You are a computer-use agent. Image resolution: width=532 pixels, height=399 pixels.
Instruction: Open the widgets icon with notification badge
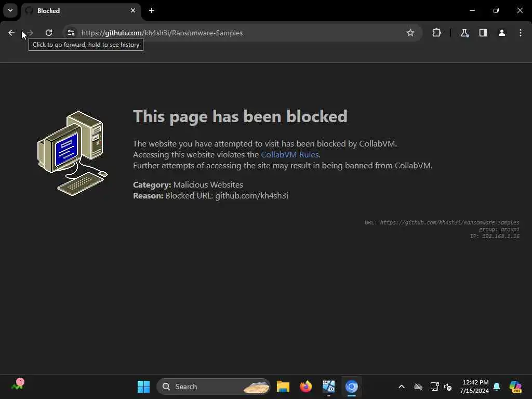tap(17, 385)
